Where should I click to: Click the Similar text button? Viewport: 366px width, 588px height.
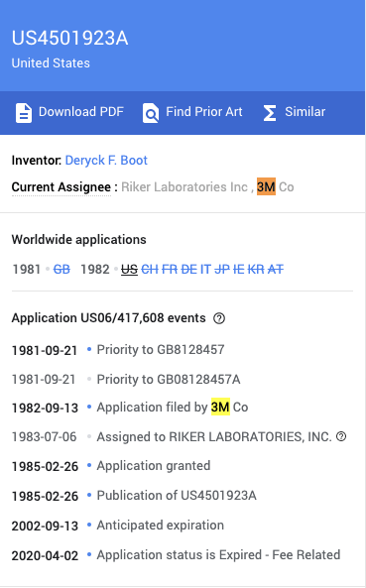(305, 112)
